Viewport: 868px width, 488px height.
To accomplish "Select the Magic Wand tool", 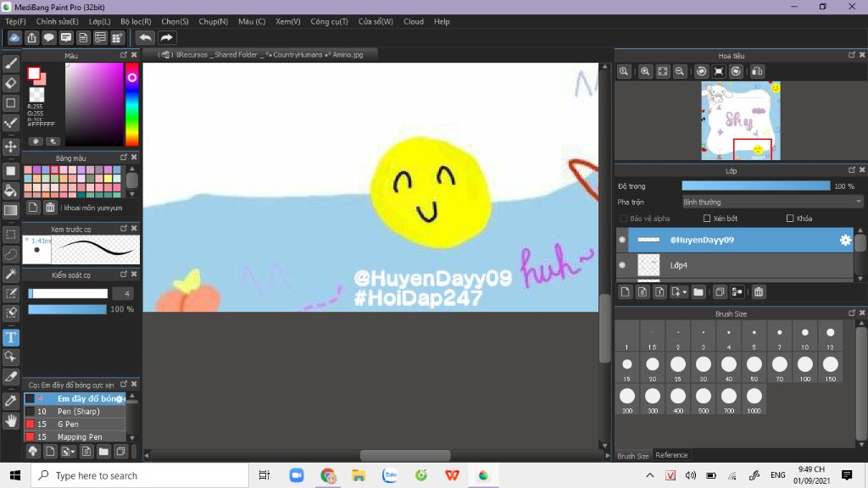I will [x=10, y=274].
